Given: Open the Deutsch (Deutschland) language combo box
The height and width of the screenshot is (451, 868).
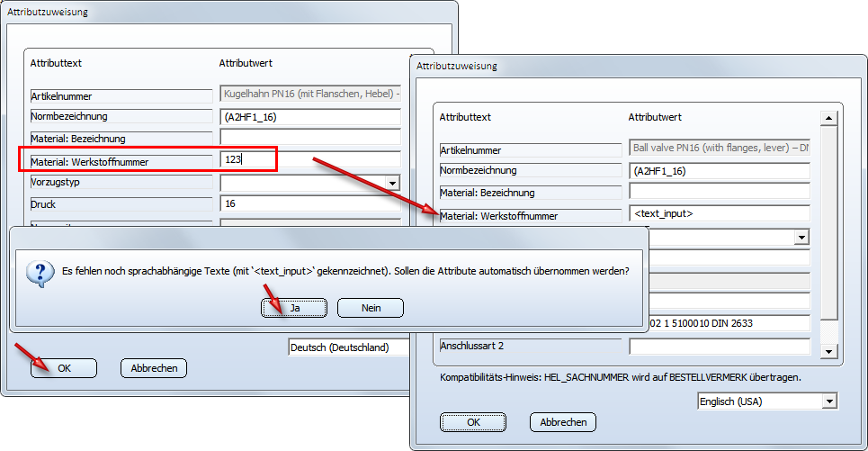Looking at the screenshot, I should [349, 347].
